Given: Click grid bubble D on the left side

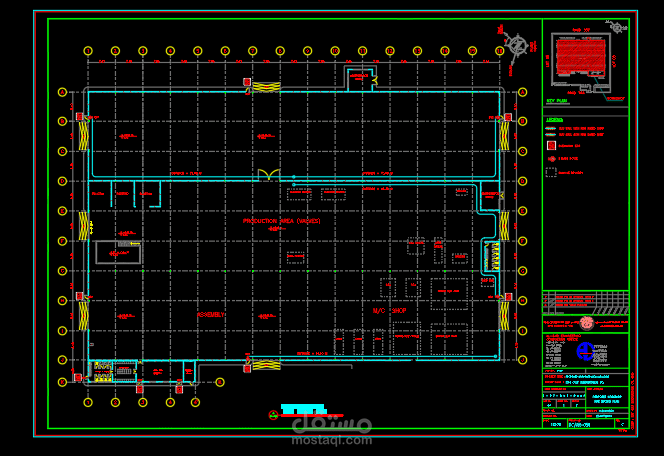Looking at the screenshot, I should [62, 181].
